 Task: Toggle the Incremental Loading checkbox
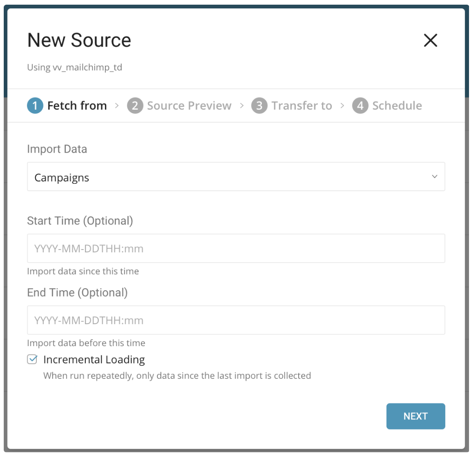click(x=32, y=360)
